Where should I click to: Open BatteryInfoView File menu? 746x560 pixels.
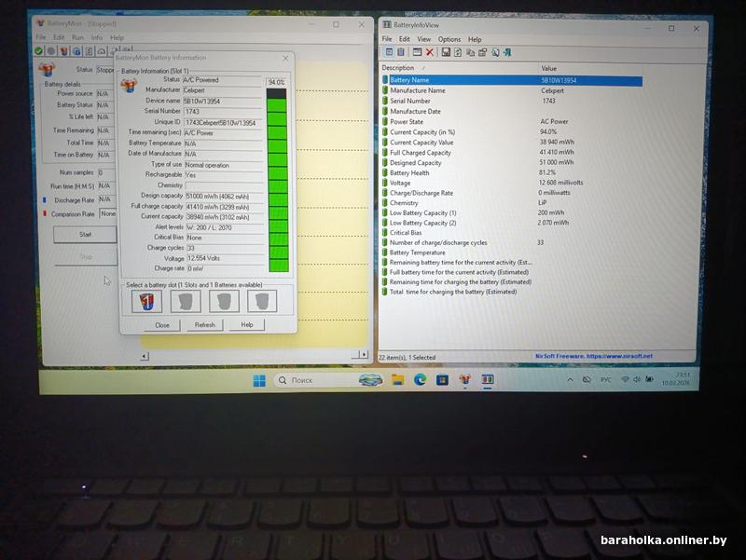click(x=387, y=39)
